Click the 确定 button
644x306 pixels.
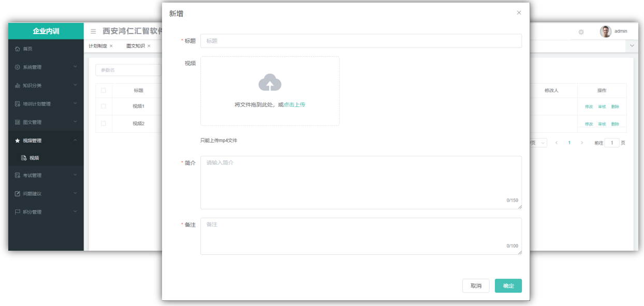(508, 286)
